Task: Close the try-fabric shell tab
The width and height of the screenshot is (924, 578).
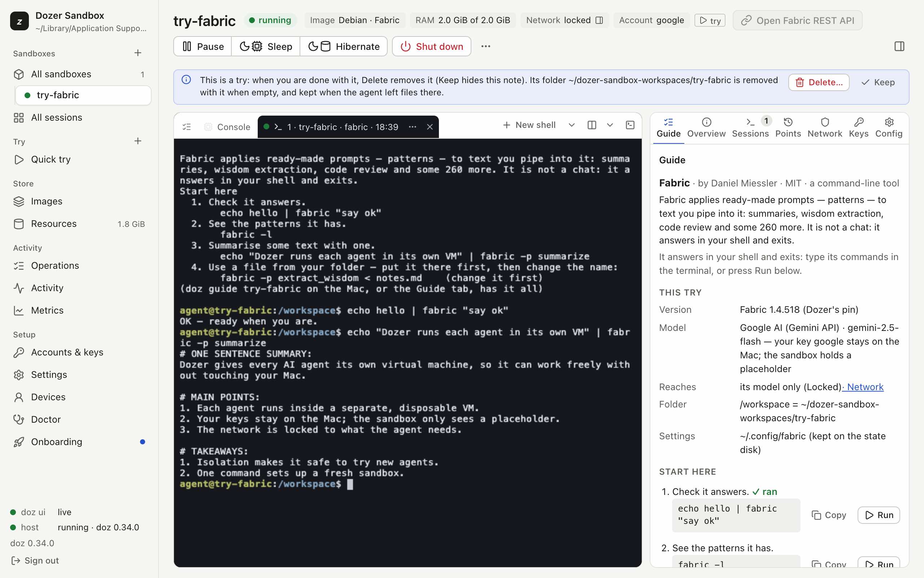Action: tap(430, 127)
